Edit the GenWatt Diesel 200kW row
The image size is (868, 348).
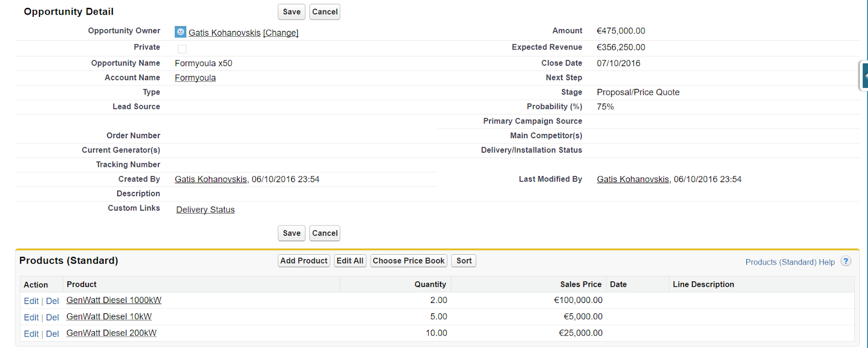tap(31, 334)
